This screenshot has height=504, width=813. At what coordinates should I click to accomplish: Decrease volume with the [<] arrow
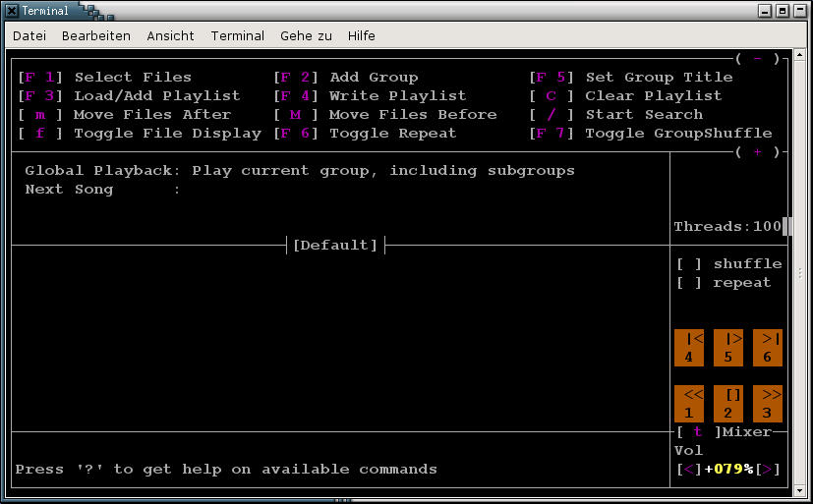688,470
